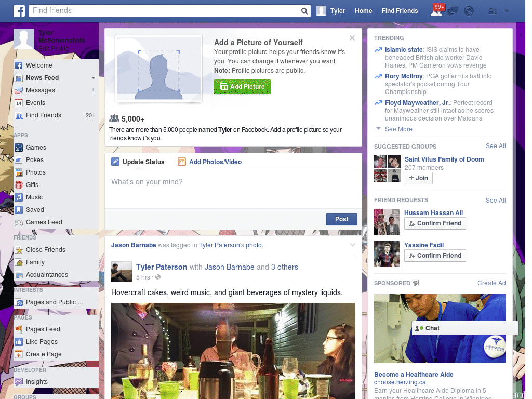Image resolution: width=532 pixels, height=399 pixels.
Task: Select the Update Status tab
Action: point(138,162)
